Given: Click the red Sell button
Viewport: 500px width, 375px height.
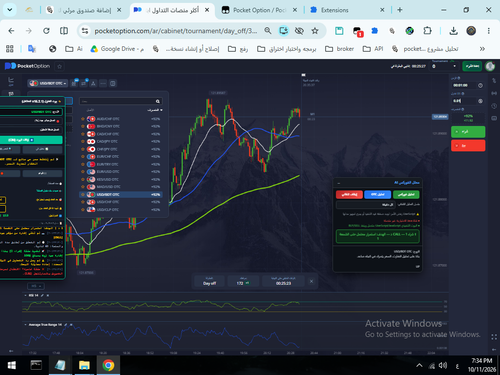Looking at the screenshot, I should [x=468, y=146].
